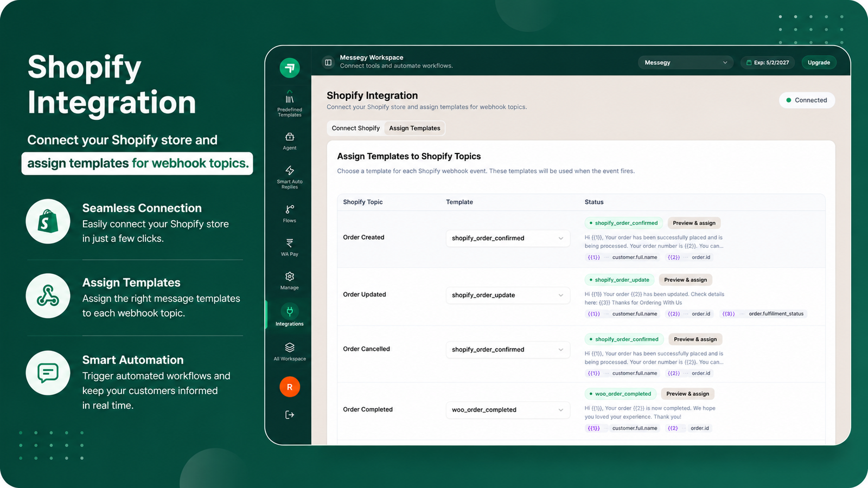Screen dimensions: 868x488
Task: Click the Shopify Topic column header
Action: pos(363,202)
